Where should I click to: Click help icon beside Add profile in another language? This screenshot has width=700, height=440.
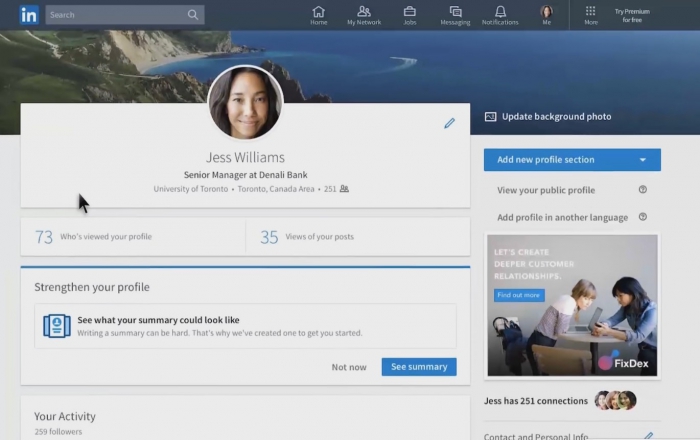pos(642,217)
